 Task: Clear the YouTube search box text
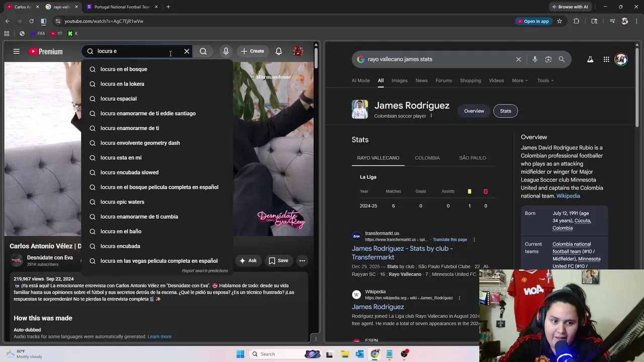(187, 51)
